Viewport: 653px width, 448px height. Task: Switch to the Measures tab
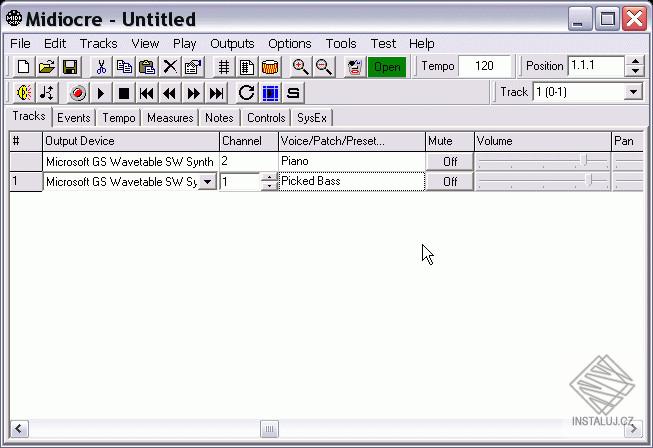170,118
